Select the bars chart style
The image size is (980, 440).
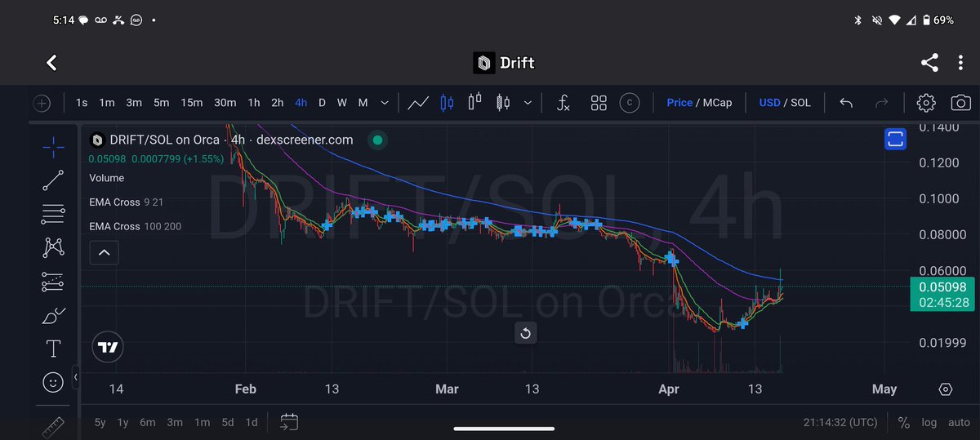(x=501, y=103)
